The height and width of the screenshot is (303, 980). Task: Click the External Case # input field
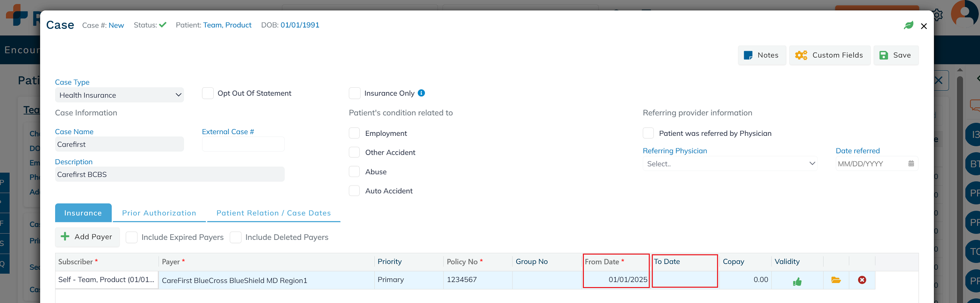(x=243, y=145)
